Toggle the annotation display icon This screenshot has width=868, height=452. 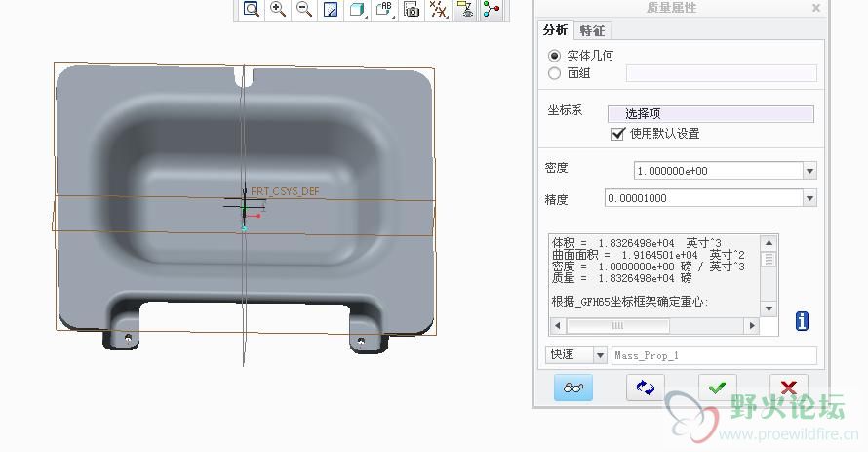[x=465, y=9]
